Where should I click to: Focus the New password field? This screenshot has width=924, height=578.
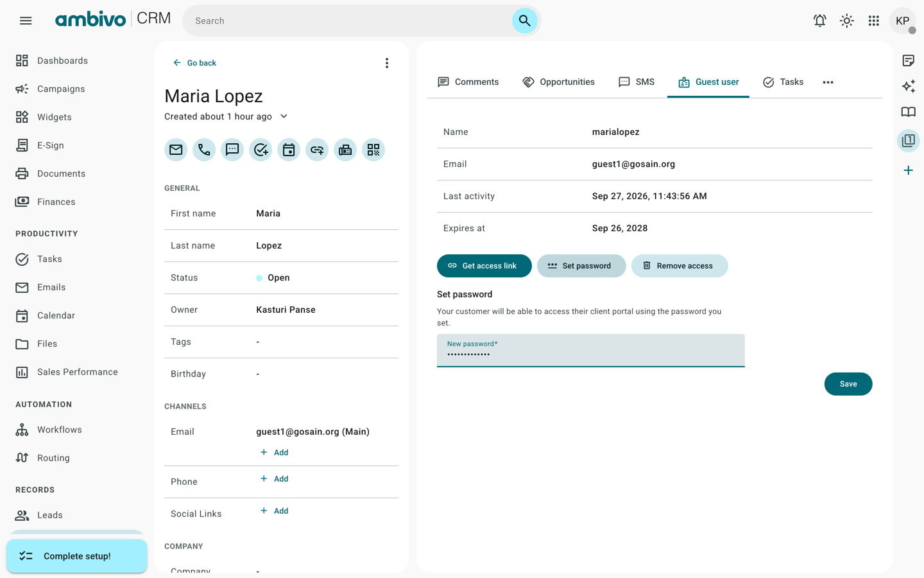pyautogui.click(x=591, y=350)
